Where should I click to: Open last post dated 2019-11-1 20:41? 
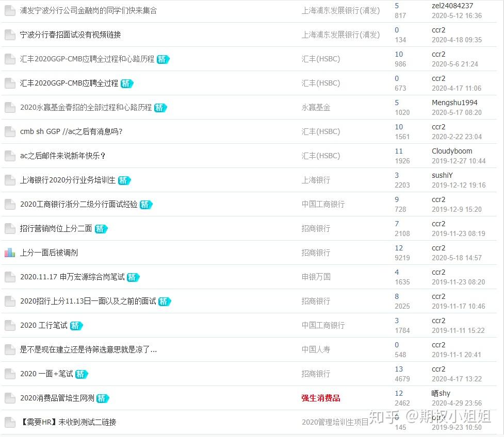(457, 355)
